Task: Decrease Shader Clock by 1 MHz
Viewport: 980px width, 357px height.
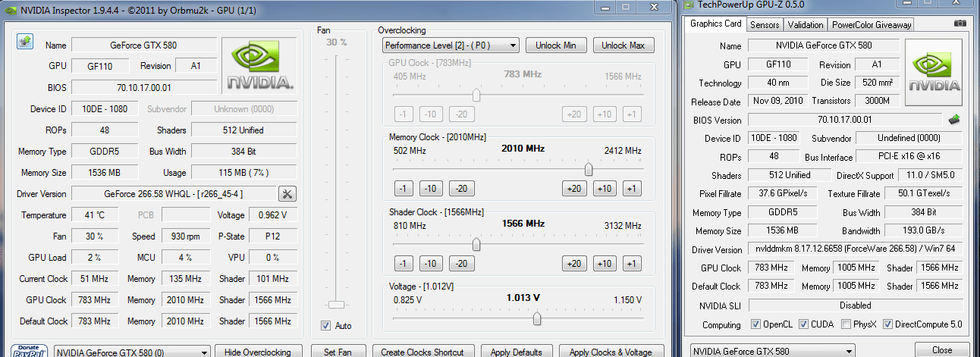Action: [x=404, y=263]
